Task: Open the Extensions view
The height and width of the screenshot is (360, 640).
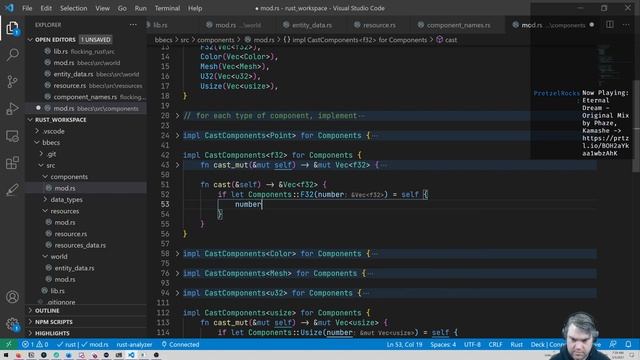Action: [x=12, y=163]
